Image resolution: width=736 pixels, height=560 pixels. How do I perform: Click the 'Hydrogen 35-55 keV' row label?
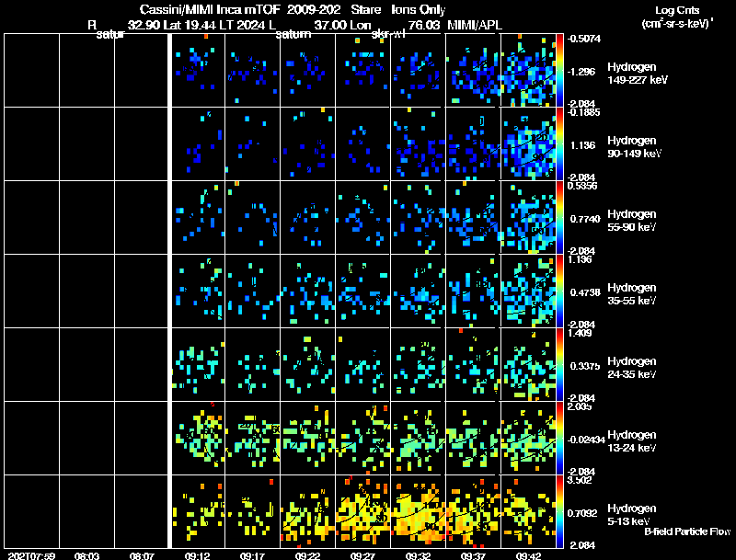click(632, 294)
